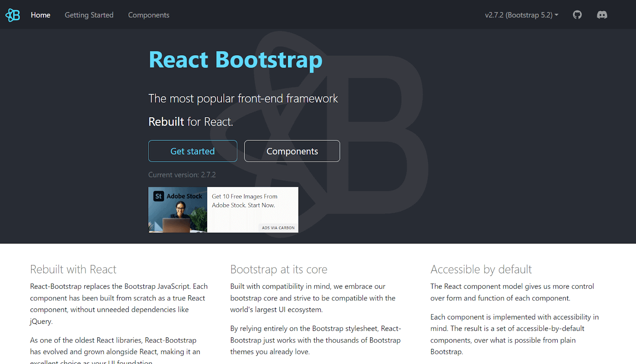Click the React Bootstrap main heading

click(235, 60)
